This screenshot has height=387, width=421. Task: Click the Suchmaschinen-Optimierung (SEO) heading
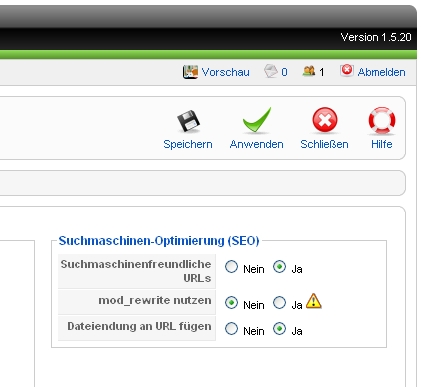(159, 241)
